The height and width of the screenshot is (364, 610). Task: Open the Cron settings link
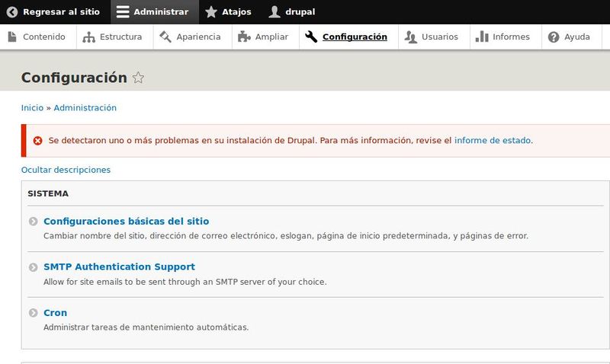tap(55, 313)
